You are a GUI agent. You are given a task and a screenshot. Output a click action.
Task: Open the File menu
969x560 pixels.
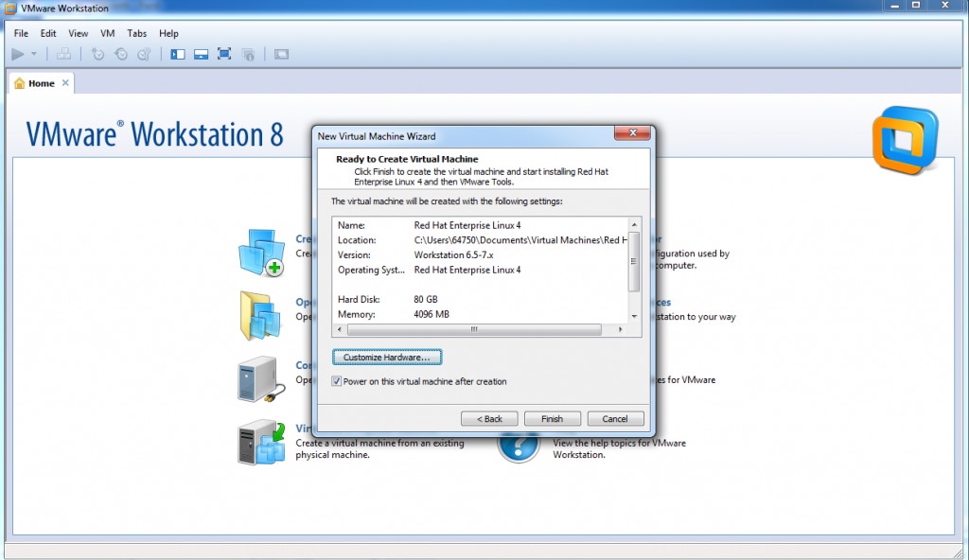[21, 33]
